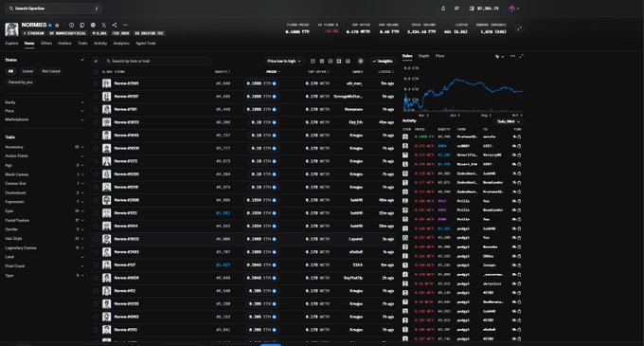
Task: Click the notifications bell in header
Action: (443, 9)
